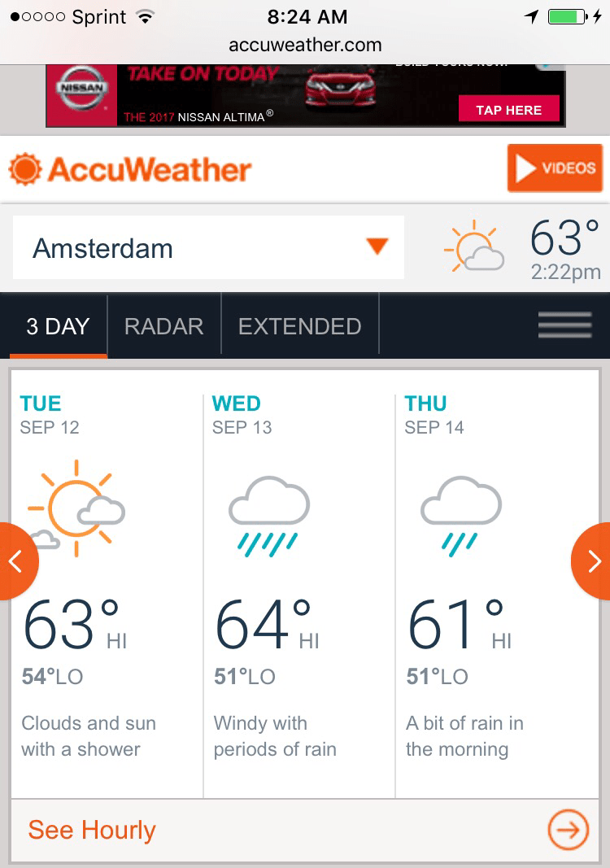Switch to the RADAR tab

click(163, 326)
